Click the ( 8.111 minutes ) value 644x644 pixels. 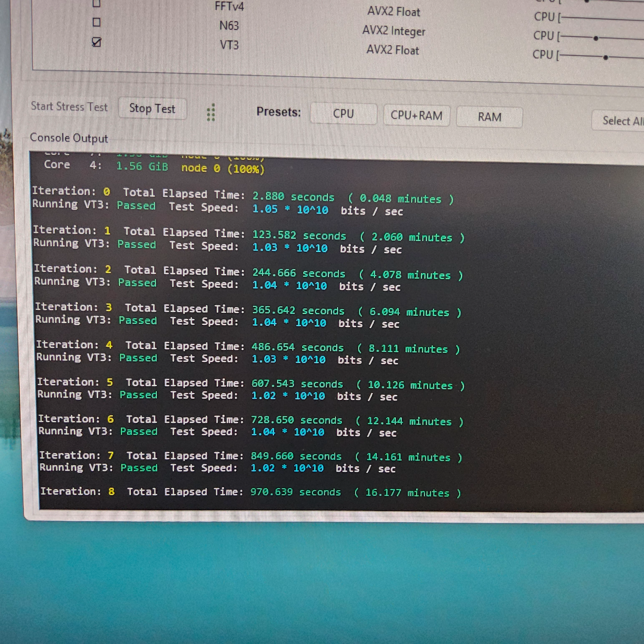(408, 349)
